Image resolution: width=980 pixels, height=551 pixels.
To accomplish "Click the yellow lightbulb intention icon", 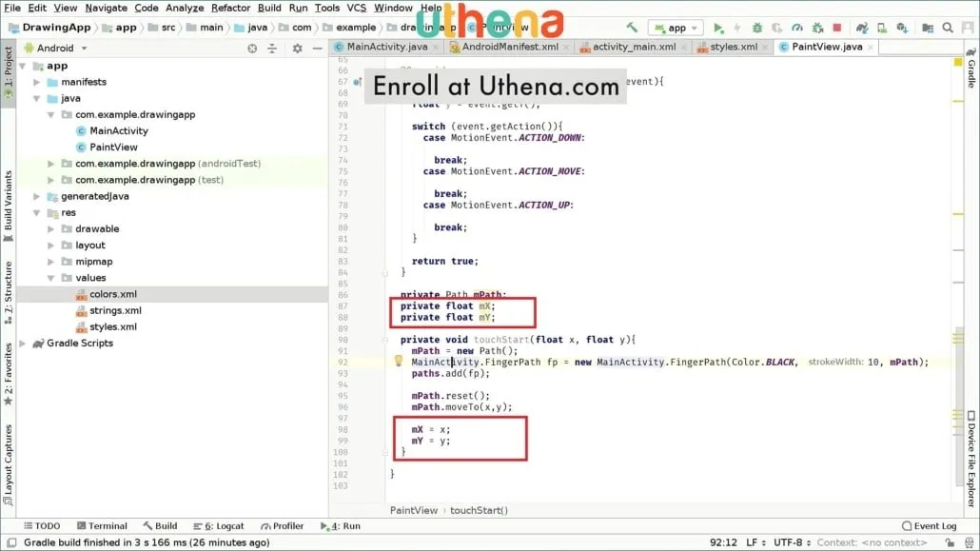I will (x=398, y=361).
